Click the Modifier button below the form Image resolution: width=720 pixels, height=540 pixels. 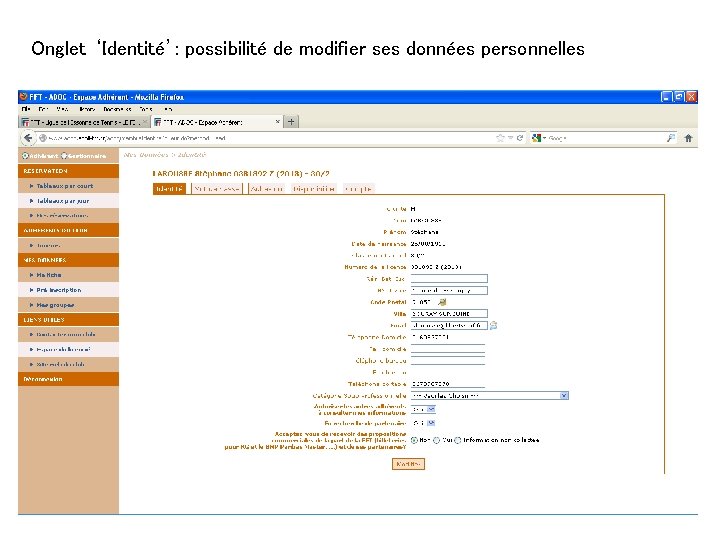coord(408,464)
